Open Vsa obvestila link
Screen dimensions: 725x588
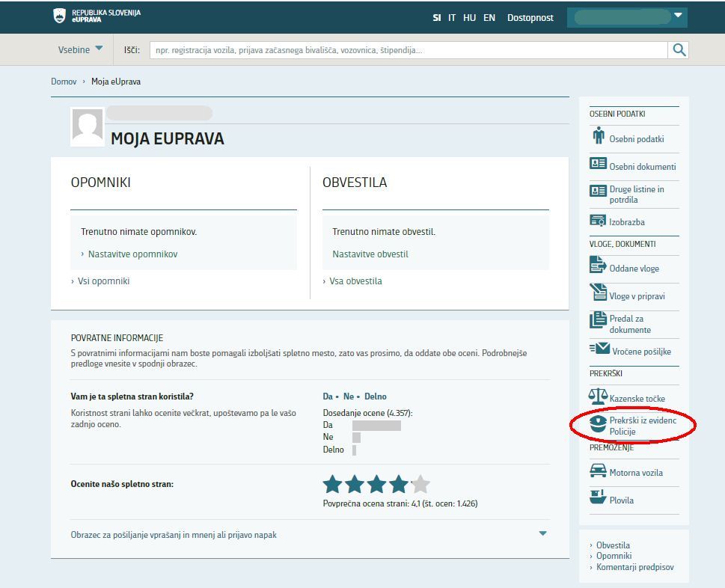355,281
